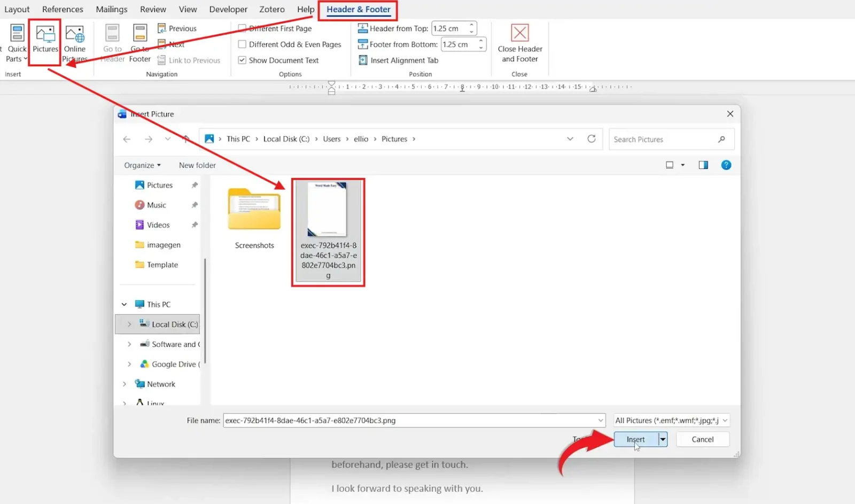
Task: Open the Organize dropdown
Action: coord(142,165)
